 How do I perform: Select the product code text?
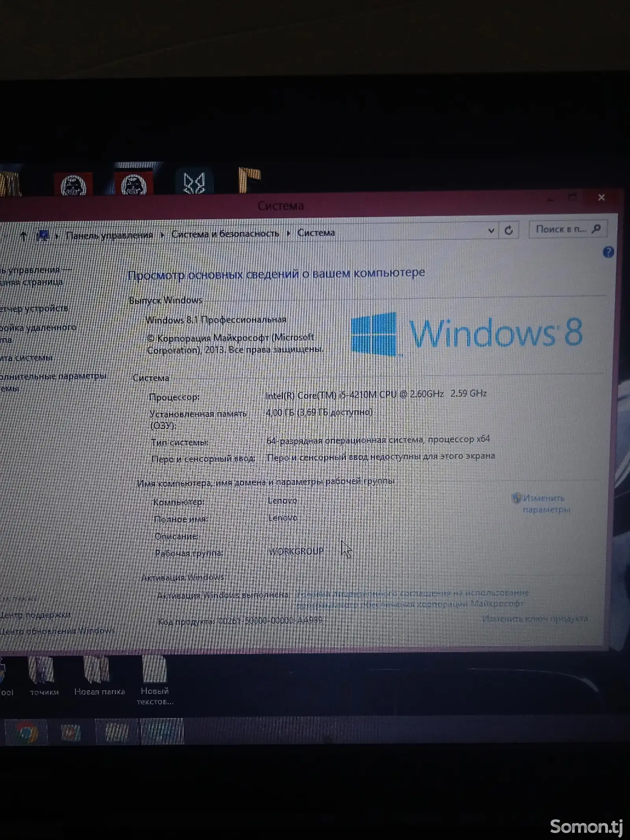click(240, 621)
